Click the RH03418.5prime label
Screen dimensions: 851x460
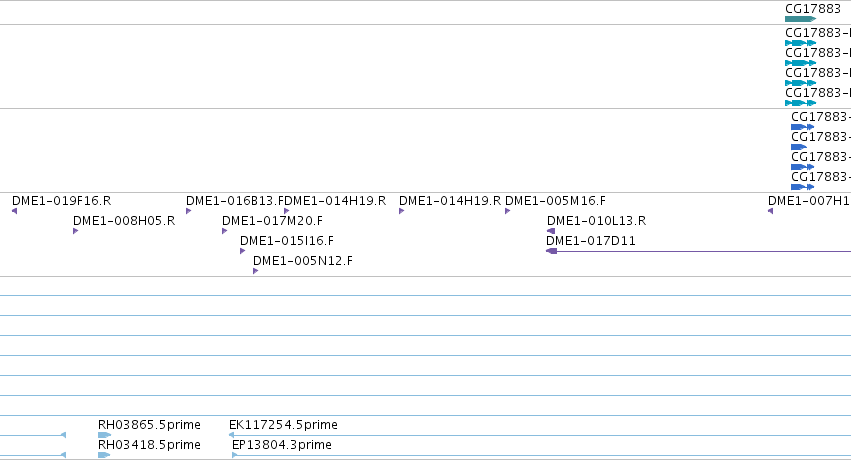[149, 445]
